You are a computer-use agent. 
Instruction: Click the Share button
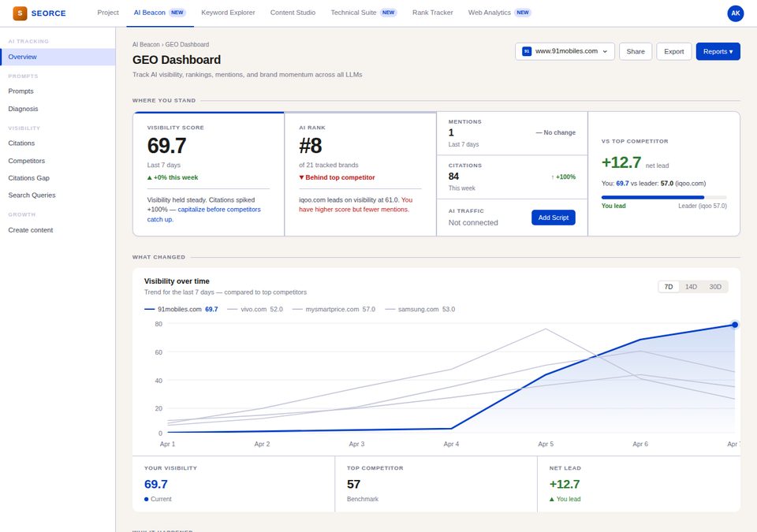coord(636,51)
